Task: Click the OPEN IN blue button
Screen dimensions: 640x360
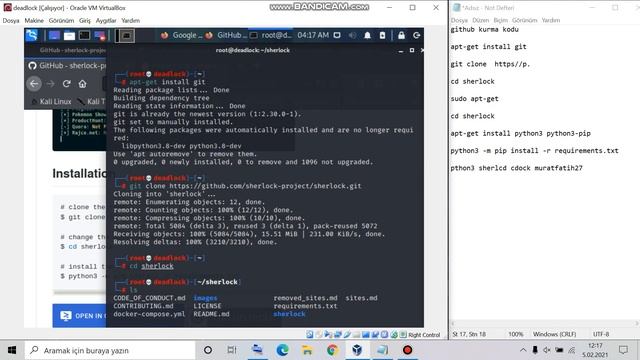Action: click(x=80, y=316)
